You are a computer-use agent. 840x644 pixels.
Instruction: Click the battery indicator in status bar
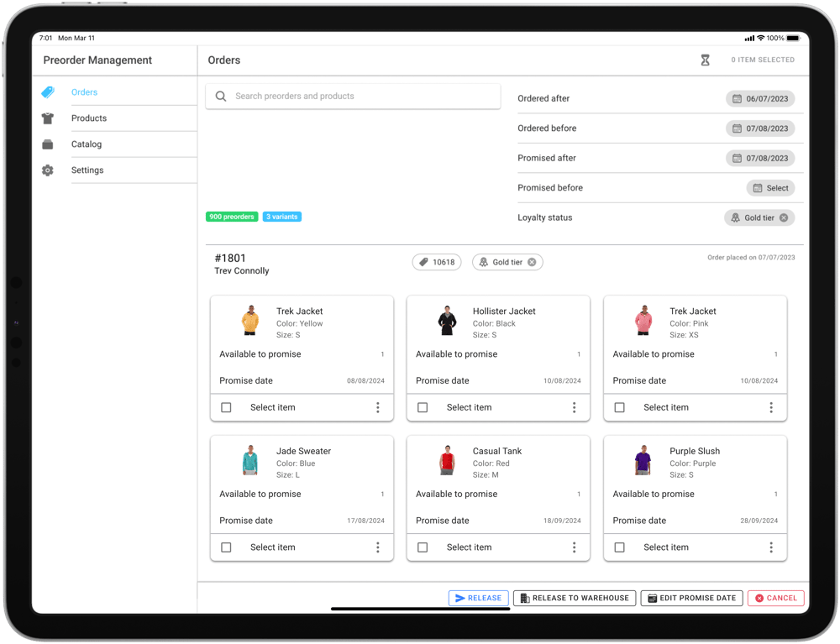coord(794,38)
